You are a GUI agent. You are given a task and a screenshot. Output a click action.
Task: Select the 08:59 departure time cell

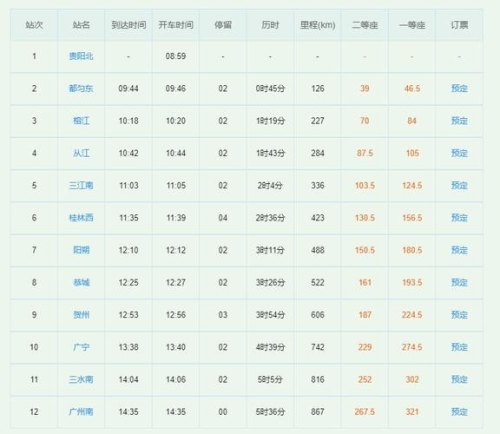pyautogui.click(x=176, y=56)
